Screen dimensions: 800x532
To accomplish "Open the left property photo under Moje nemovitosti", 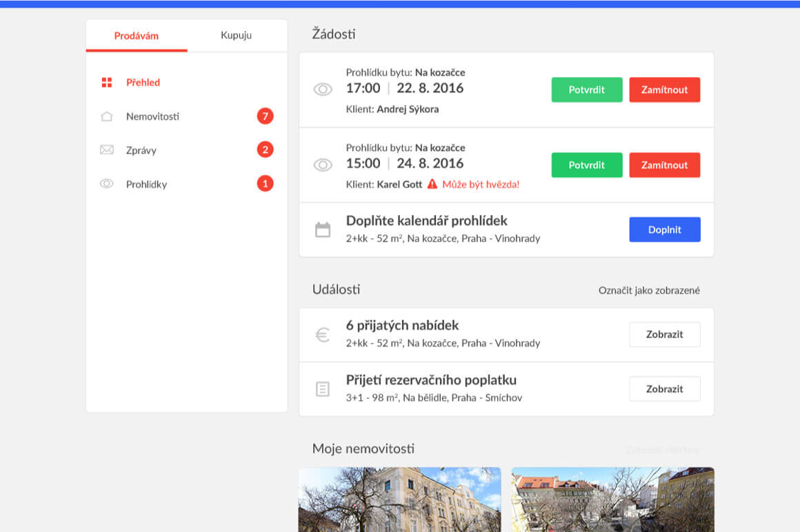I will (x=399, y=500).
